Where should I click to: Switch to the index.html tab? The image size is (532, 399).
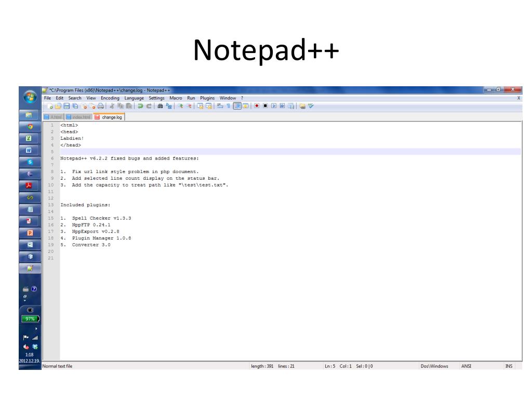79,117
